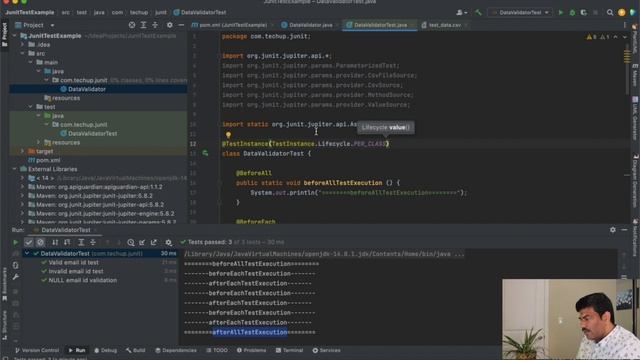The height and width of the screenshot is (360, 640).
Task: Open the TODO tool window button
Action: (217, 351)
